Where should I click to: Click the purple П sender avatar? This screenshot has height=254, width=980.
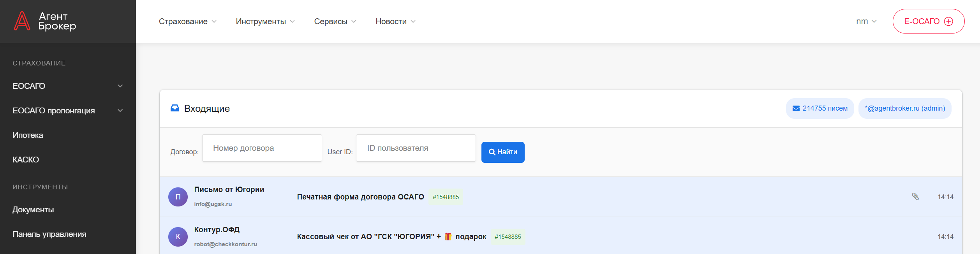point(178,197)
